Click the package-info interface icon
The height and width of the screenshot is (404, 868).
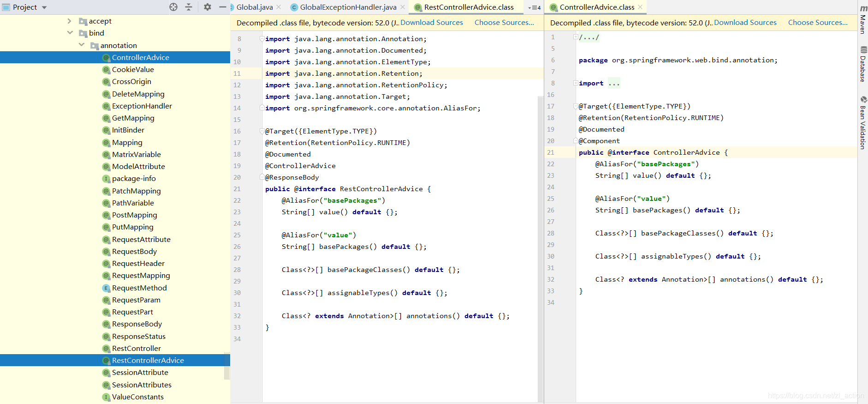106,179
